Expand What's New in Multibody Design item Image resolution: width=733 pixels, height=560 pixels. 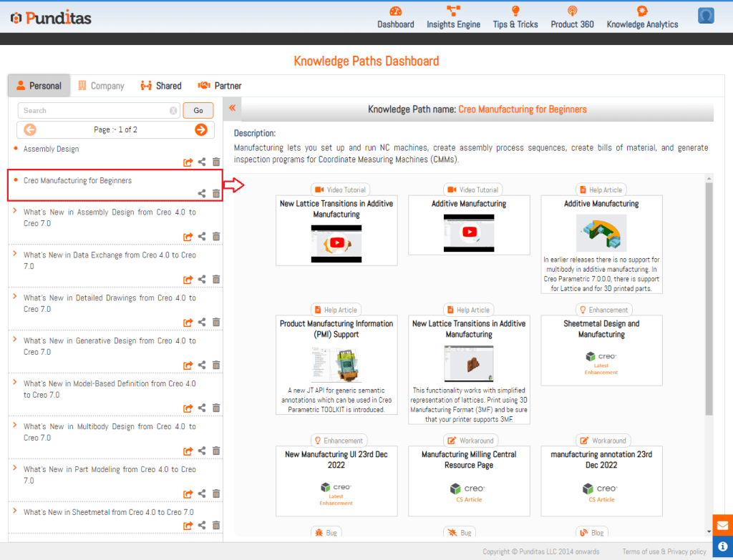coord(16,426)
